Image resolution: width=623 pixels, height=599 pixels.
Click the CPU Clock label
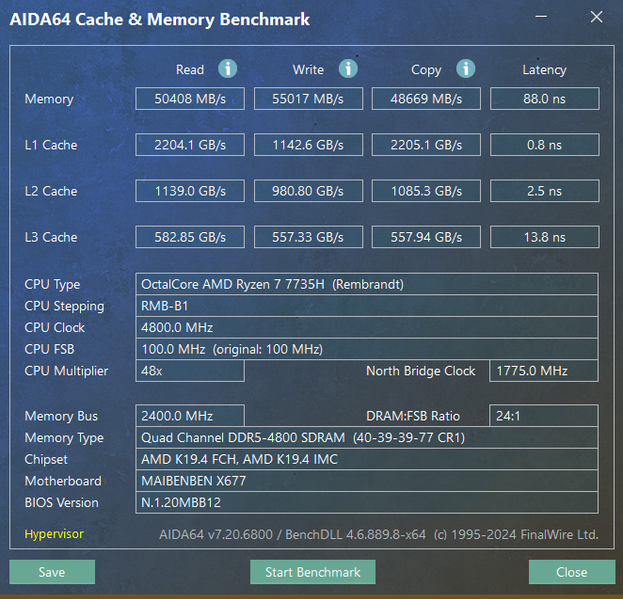(x=54, y=327)
